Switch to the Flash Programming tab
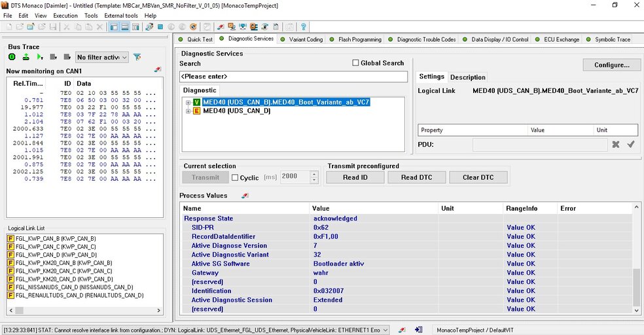The width and height of the screenshot is (644, 335). tap(355, 39)
